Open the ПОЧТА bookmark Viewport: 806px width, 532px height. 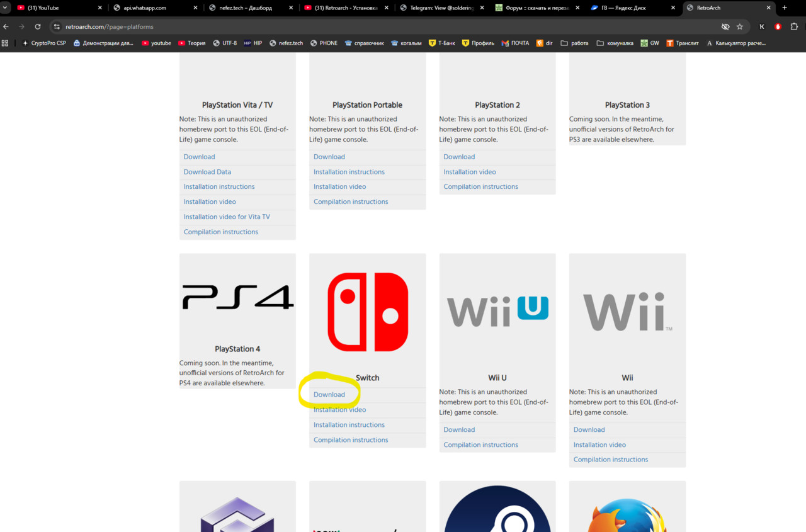click(x=516, y=43)
